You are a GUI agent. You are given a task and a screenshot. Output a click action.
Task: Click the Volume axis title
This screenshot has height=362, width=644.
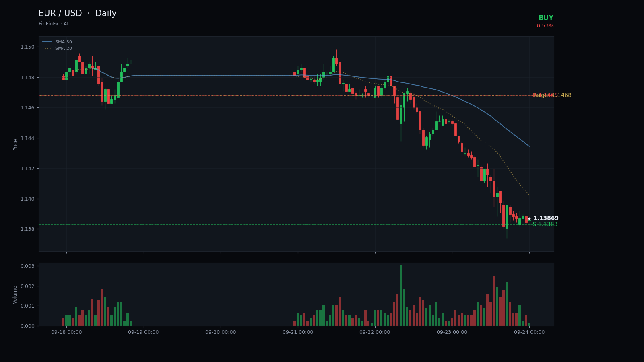point(15,294)
